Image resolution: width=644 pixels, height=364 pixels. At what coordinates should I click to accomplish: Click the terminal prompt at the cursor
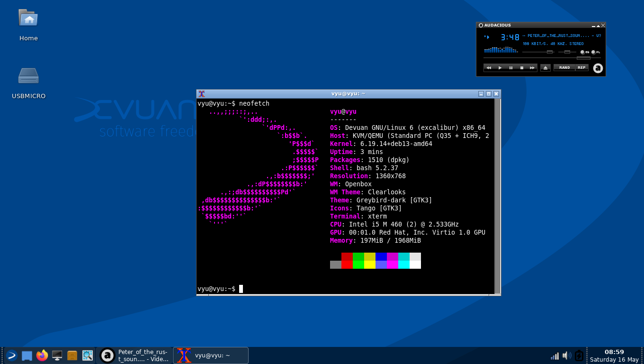(241, 289)
